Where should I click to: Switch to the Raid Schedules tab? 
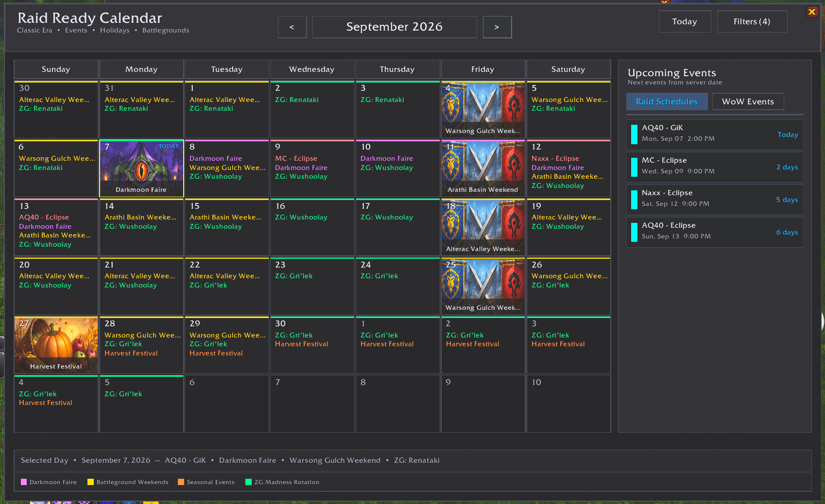[667, 101]
